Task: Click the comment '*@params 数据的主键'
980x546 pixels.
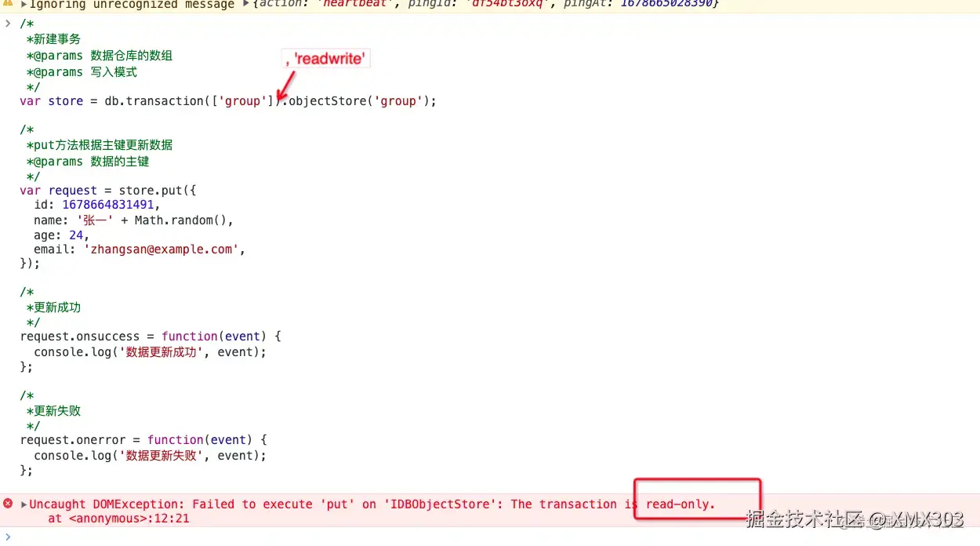Action: (88, 162)
